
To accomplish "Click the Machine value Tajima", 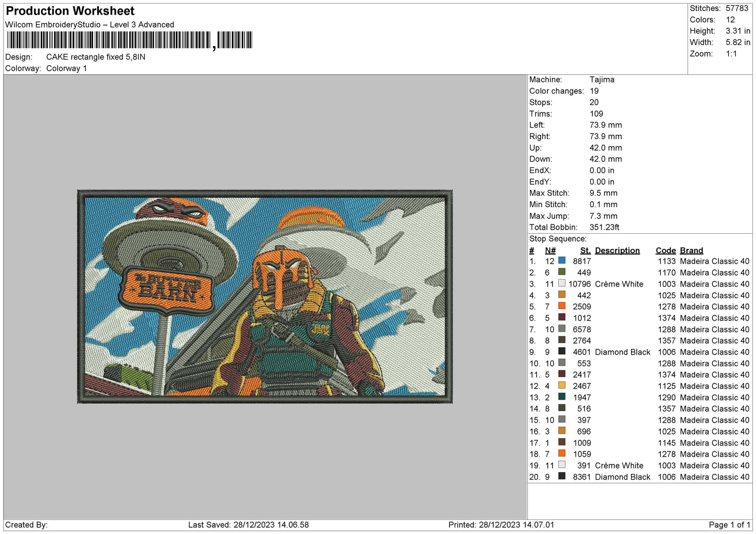I will (x=602, y=79).
